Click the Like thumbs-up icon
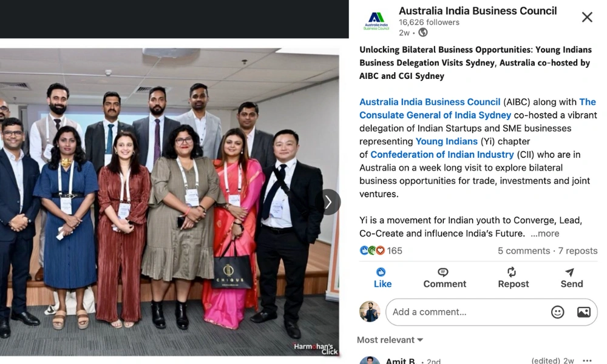607x364 pixels. pos(381,272)
